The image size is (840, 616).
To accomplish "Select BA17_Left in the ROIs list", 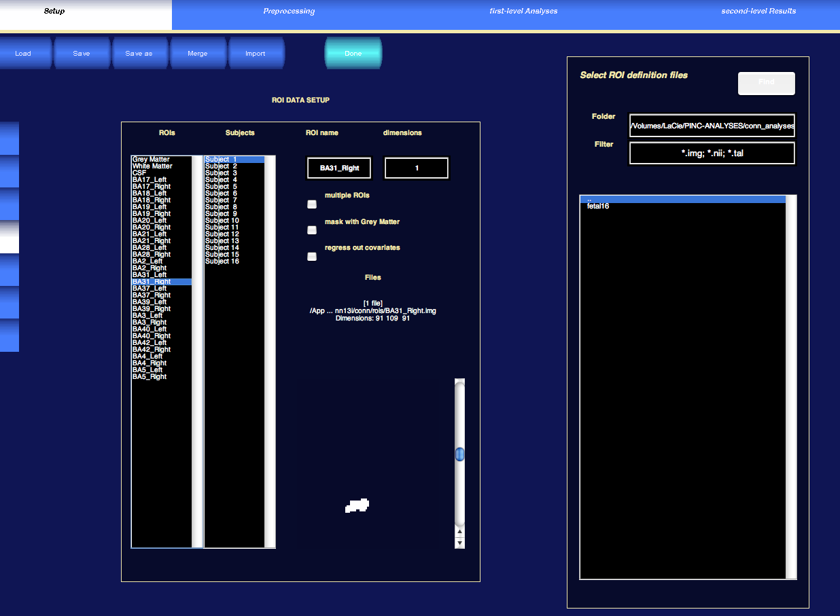I will [x=150, y=180].
